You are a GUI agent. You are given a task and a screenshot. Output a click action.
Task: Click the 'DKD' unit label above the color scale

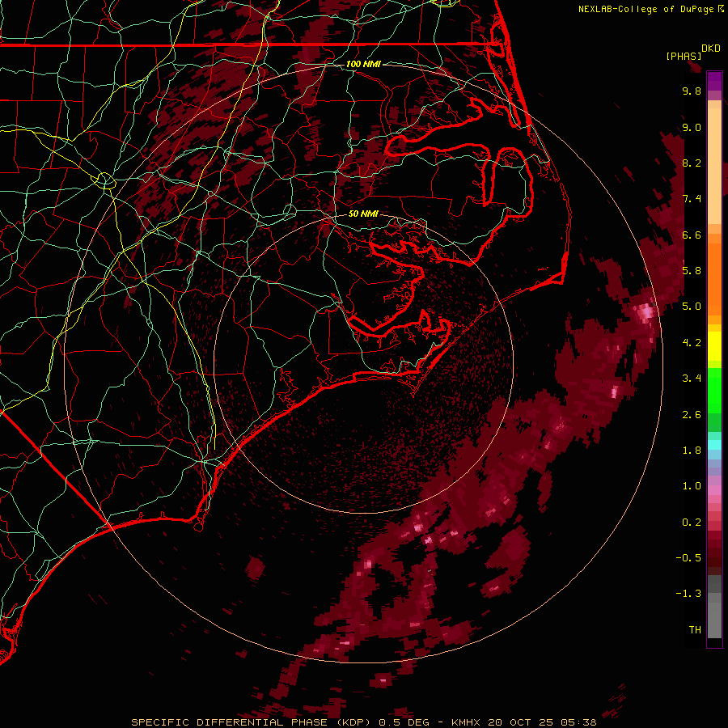coord(710,49)
